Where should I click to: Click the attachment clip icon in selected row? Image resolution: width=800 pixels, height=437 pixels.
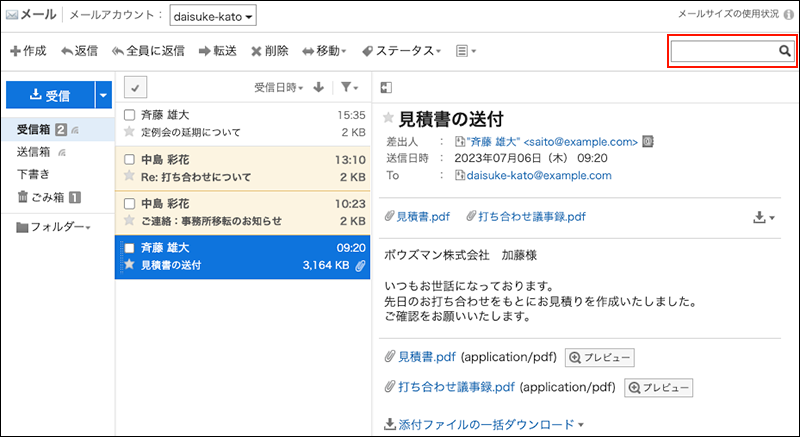click(360, 266)
